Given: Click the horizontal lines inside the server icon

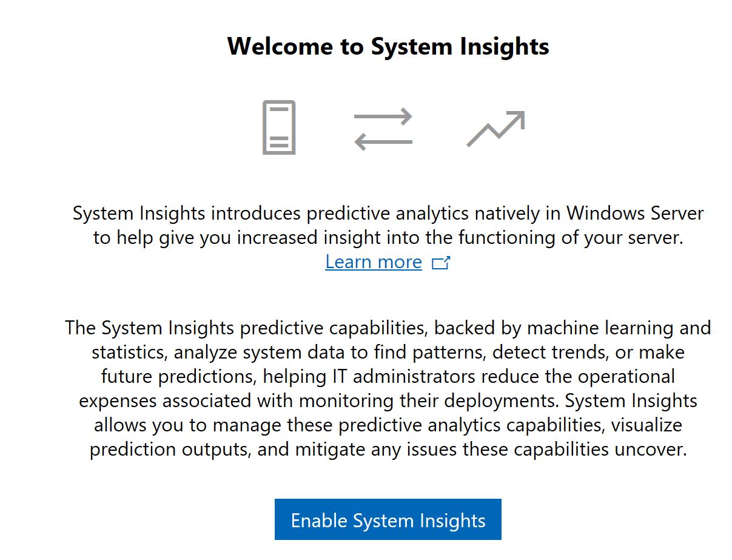Looking at the screenshot, I should (279, 142).
